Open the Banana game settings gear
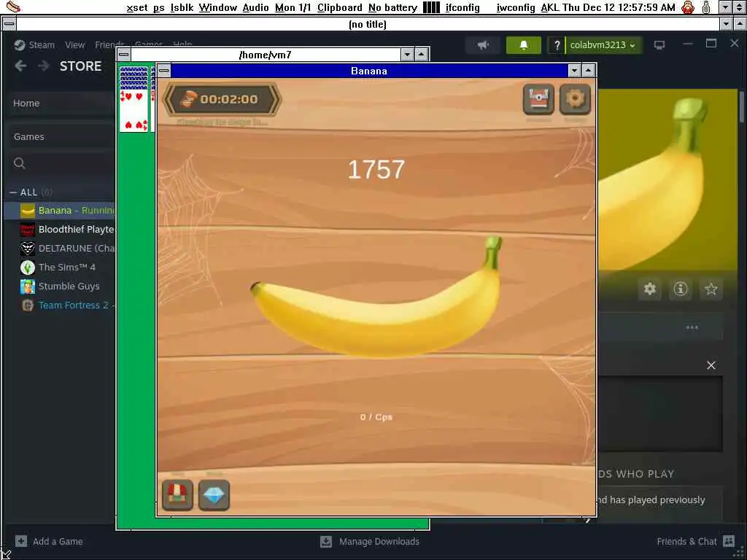Viewport: 747px width, 560px height. click(x=575, y=99)
